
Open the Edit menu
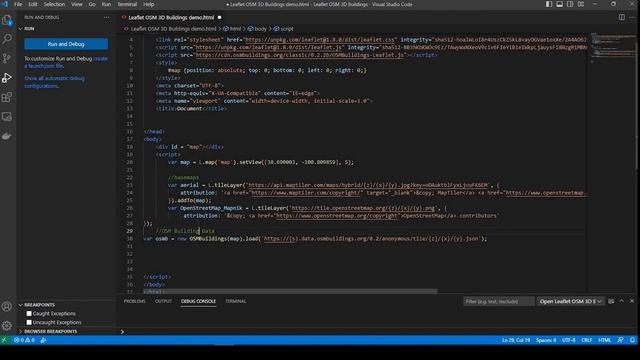pyautogui.click(x=33, y=4)
